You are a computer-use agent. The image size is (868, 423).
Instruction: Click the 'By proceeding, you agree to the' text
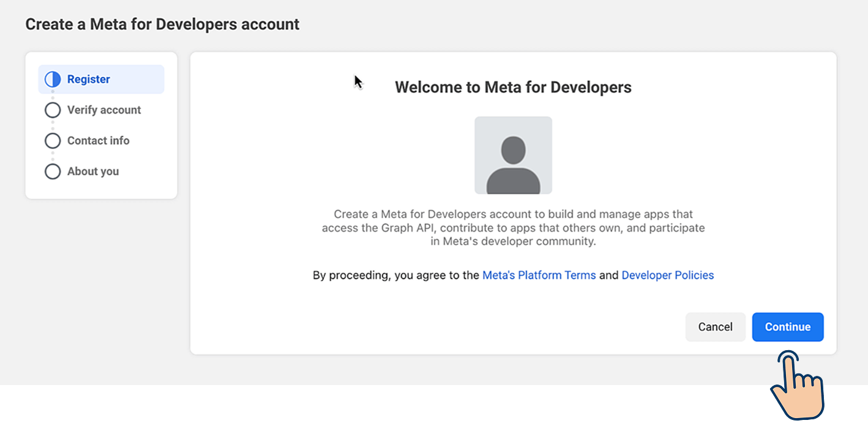[396, 275]
